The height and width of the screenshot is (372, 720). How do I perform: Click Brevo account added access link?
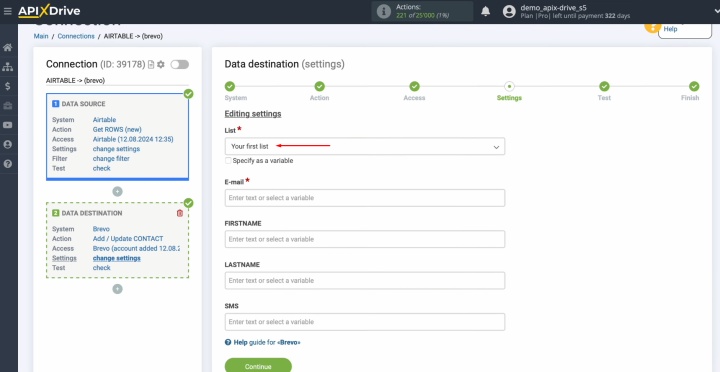136,248
